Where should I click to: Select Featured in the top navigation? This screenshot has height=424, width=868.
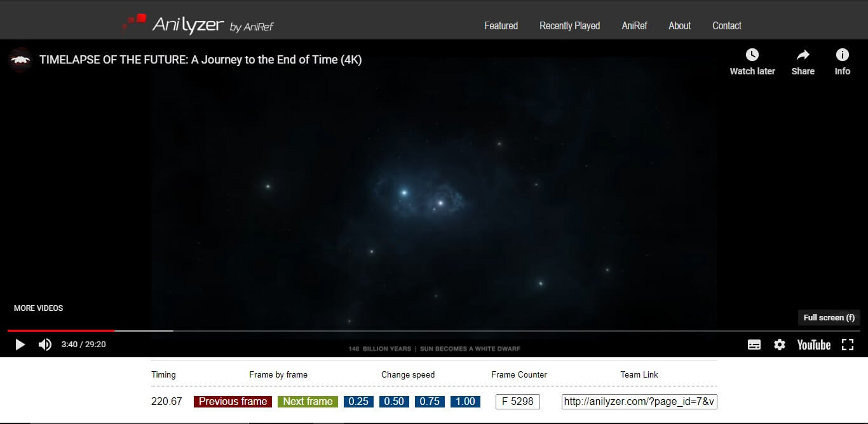(x=501, y=25)
